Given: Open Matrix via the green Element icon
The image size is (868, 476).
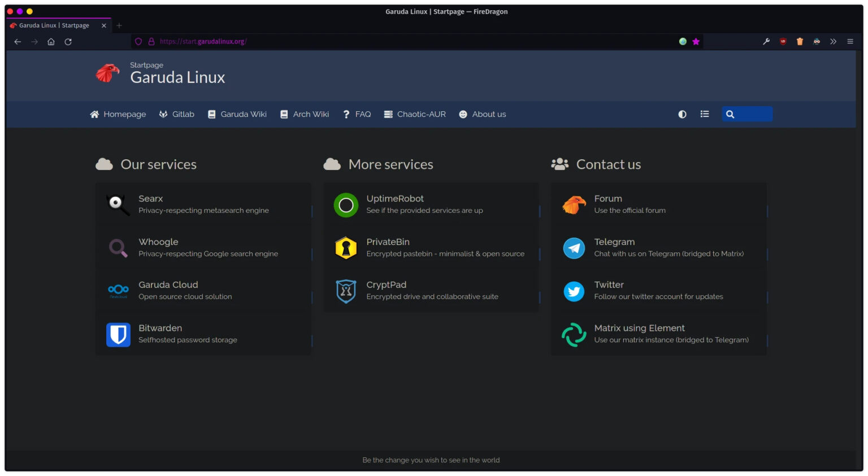Looking at the screenshot, I should pos(574,334).
